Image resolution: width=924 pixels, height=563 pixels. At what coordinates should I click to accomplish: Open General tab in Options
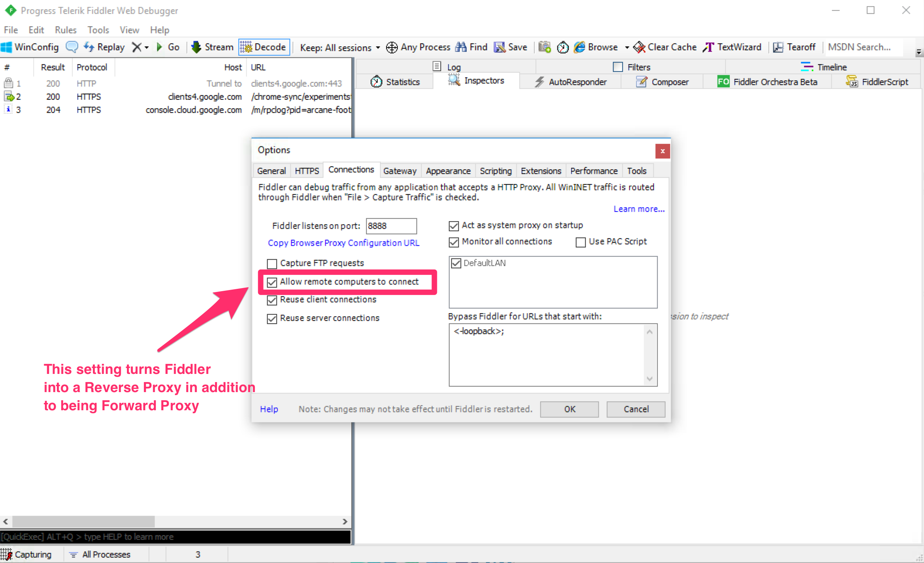click(271, 171)
